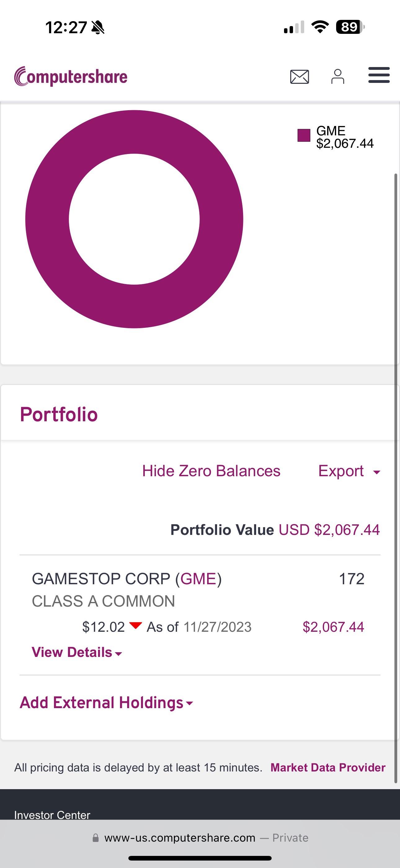Open the GME ticker link
This screenshot has width=400, height=868.
click(x=198, y=579)
